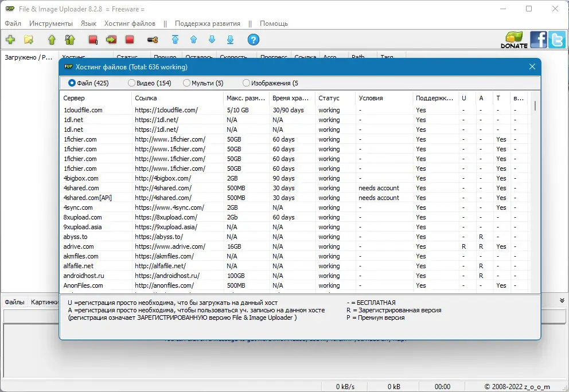
Task: Click the green plus add files icon
Action: coord(10,40)
